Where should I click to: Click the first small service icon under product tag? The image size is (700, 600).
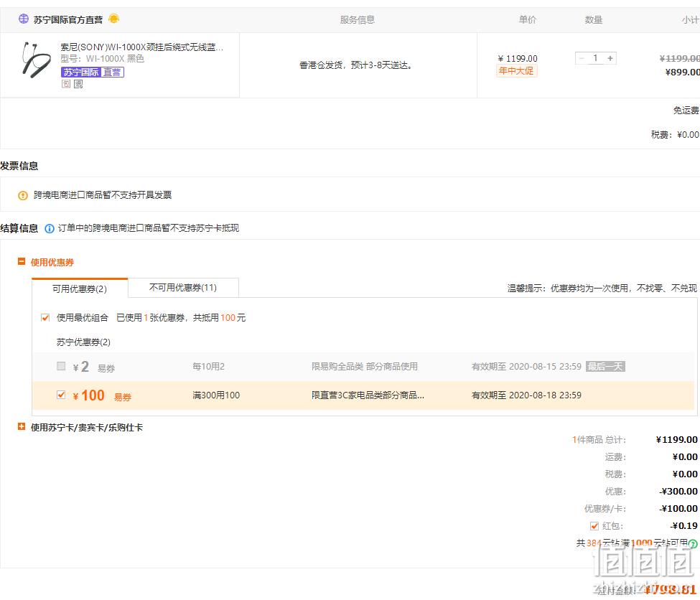point(66,84)
